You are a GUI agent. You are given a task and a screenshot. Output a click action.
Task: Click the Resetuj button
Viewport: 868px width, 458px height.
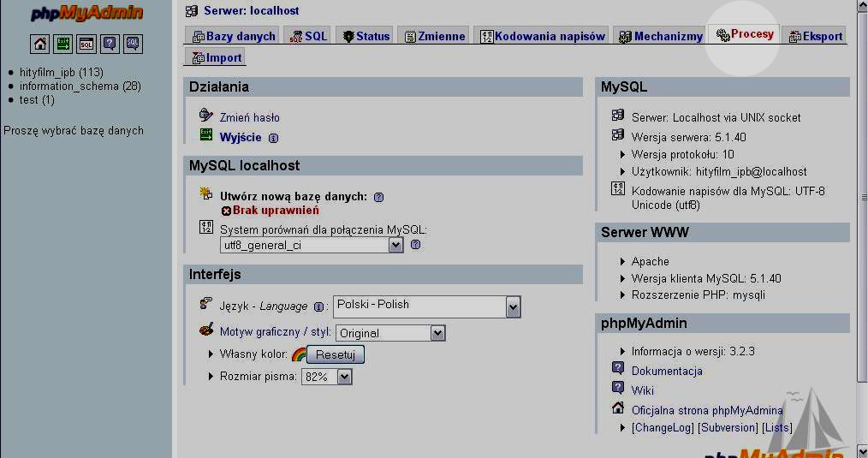pos(336,354)
